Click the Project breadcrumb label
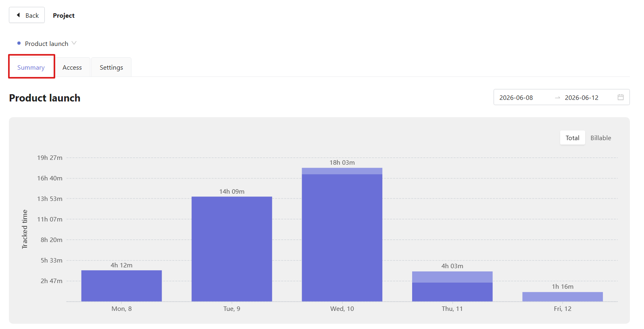Screen dimensions: 644x329 (x=64, y=15)
